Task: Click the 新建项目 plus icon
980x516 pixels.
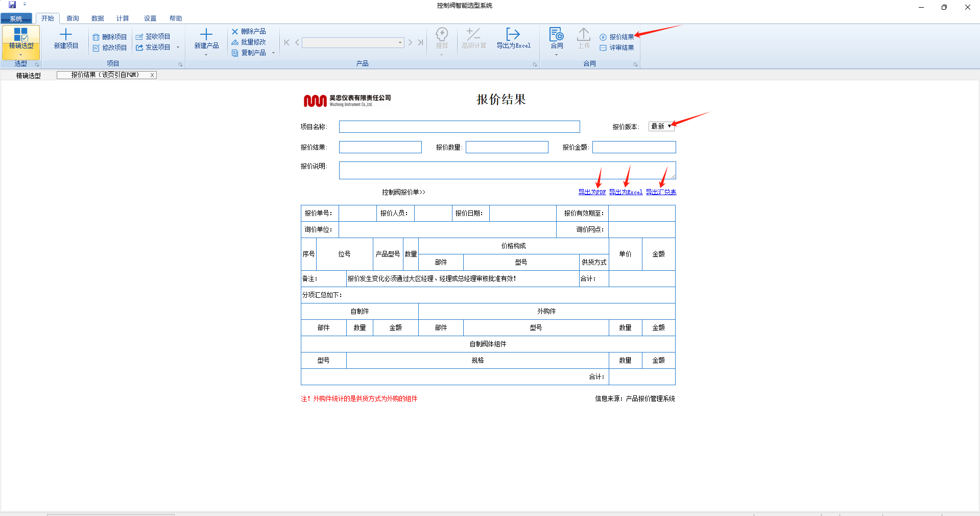Action: (x=66, y=35)
